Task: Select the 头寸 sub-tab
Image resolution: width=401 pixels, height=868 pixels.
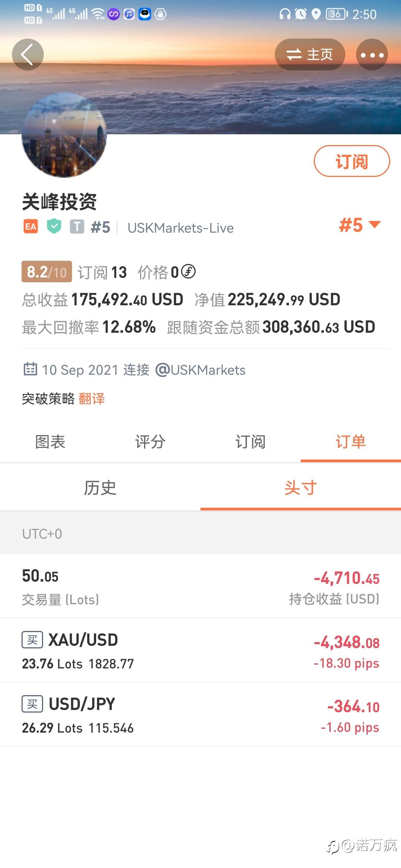Action: coord(301,488)
